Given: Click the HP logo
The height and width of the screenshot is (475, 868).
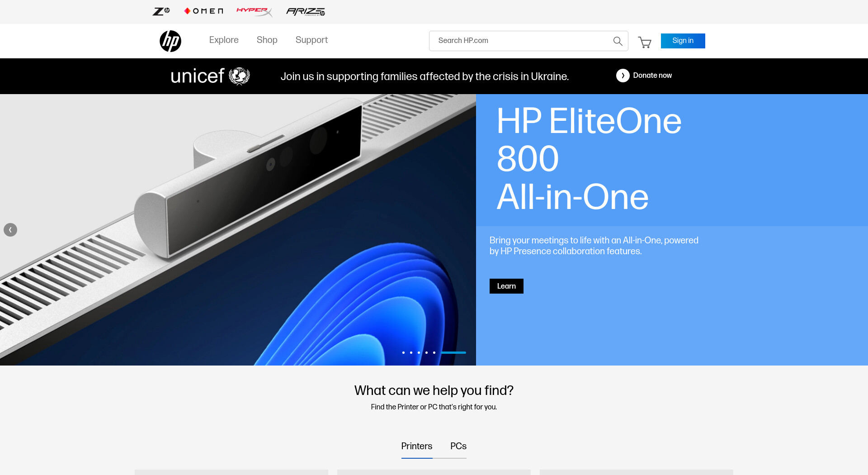Looking at the screenshot, I should tap(170, 41).
